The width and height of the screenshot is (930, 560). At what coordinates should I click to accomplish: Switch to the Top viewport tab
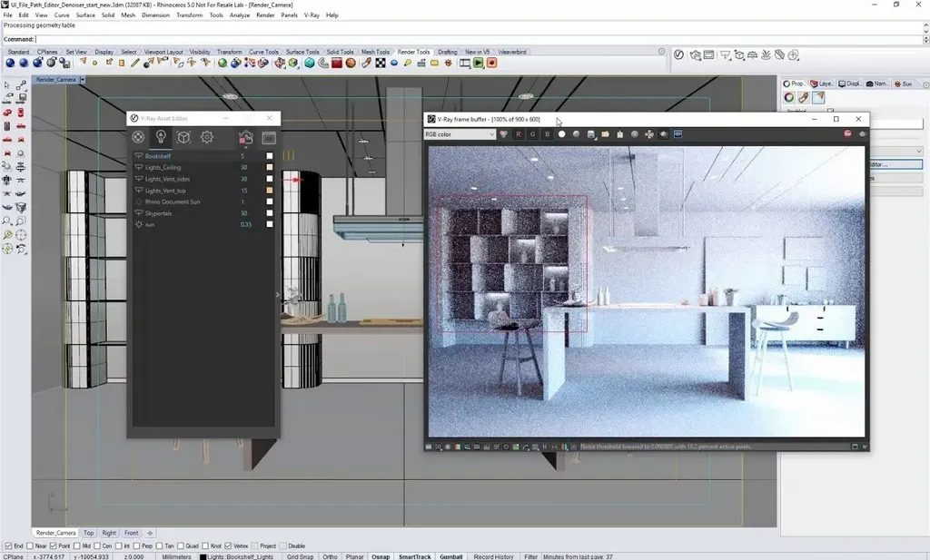tap(88, 533)
